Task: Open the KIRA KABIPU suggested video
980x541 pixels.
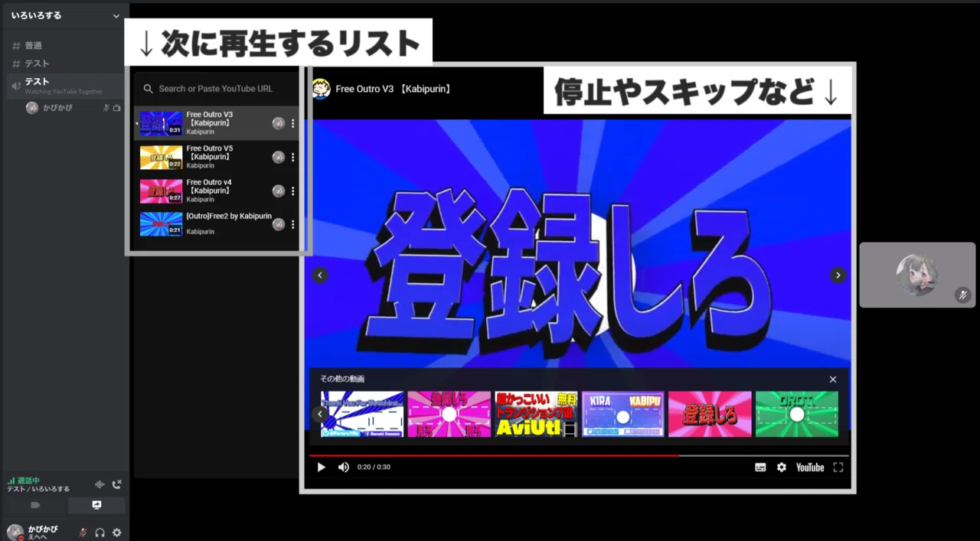Action: click(622, 414)
